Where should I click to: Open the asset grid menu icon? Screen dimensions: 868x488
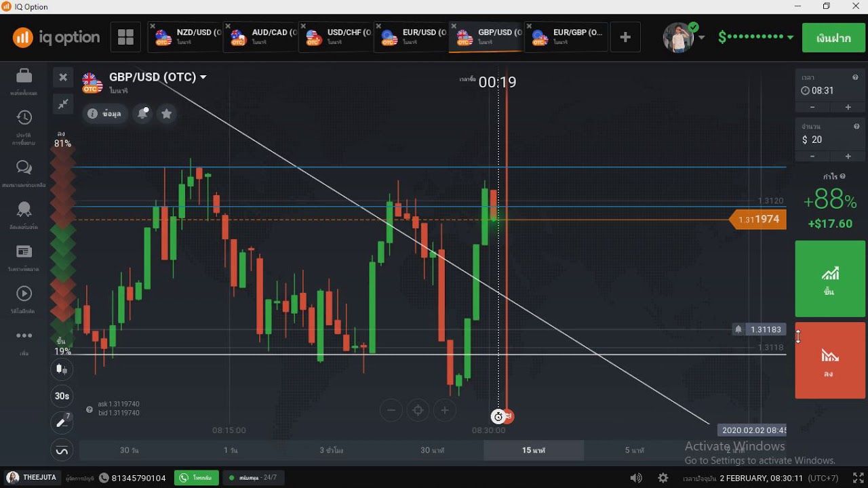pos(125,37)
